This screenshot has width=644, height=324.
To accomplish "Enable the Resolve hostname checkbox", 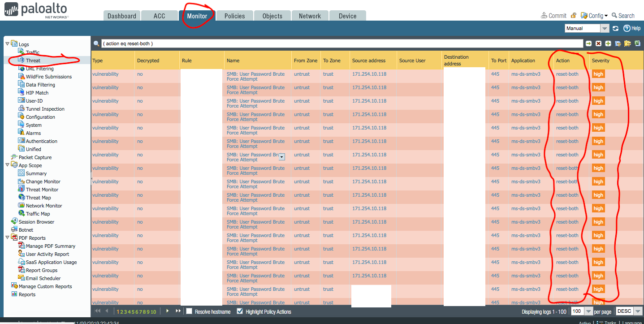I will point(189,311).
